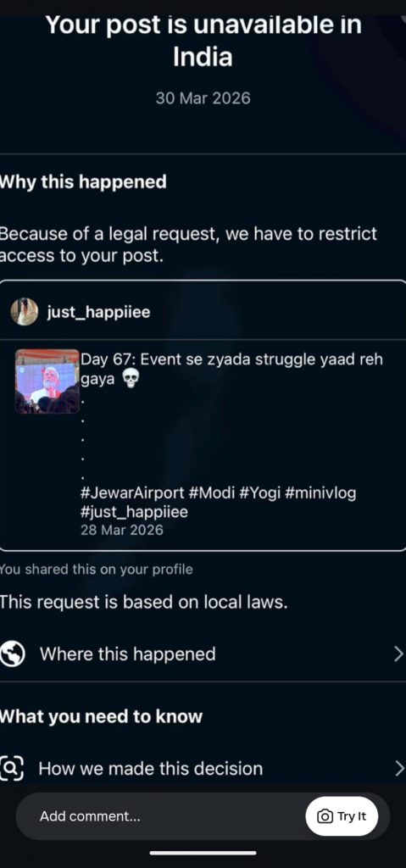Tap the #just_happiiee hashtag
This screenshot has height=868, width=406.
(x=134, y=512)
